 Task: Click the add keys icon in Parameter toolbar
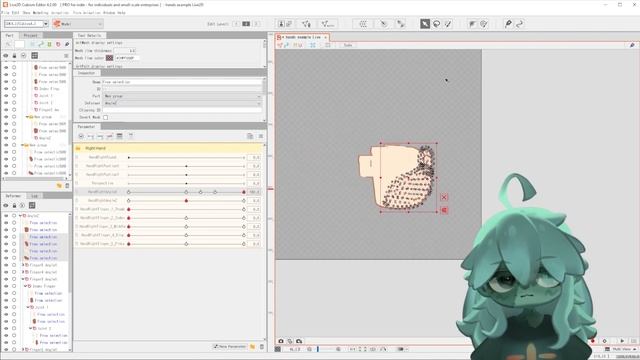91,136
